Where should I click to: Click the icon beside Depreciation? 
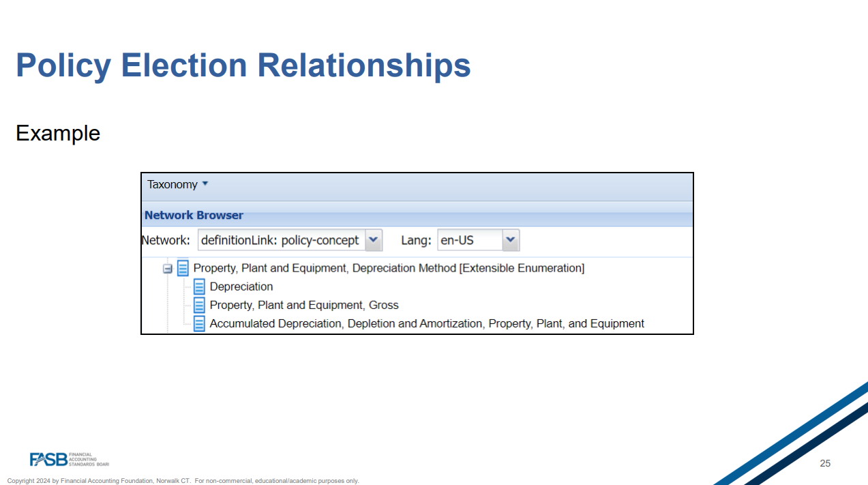(199, 286)
